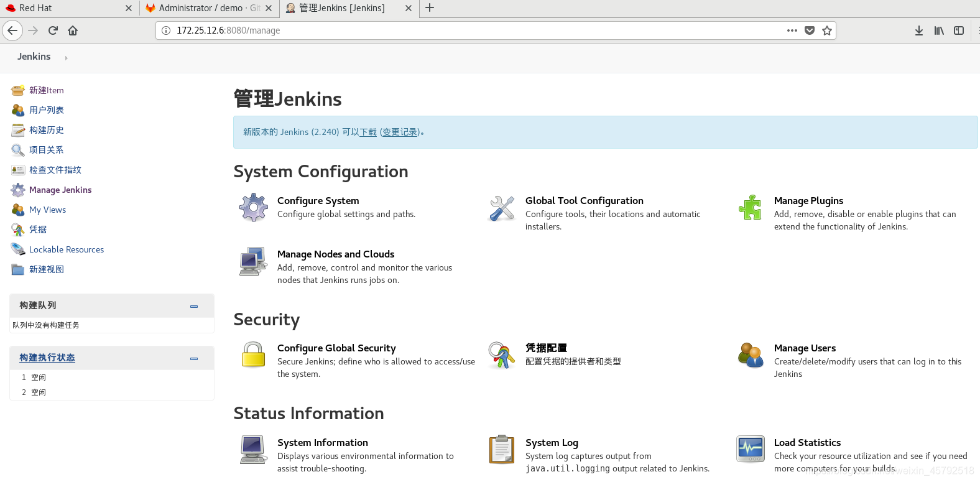Click the 下载 link for new Jenkins version

(368, 132)
